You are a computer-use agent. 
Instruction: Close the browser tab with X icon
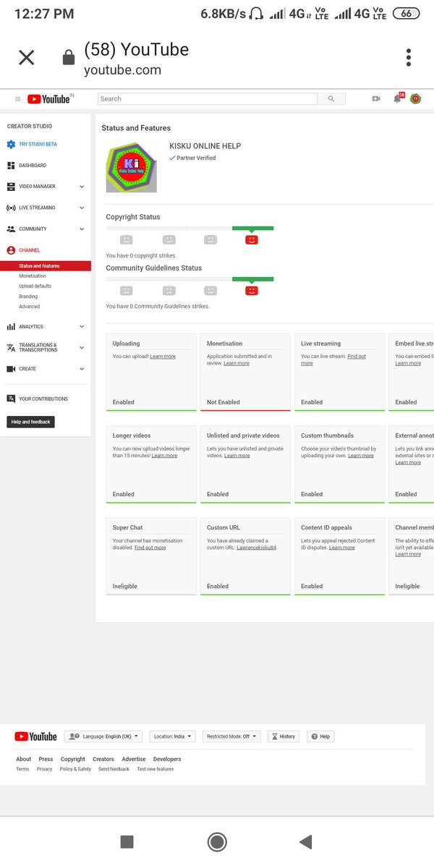[26, 58]
